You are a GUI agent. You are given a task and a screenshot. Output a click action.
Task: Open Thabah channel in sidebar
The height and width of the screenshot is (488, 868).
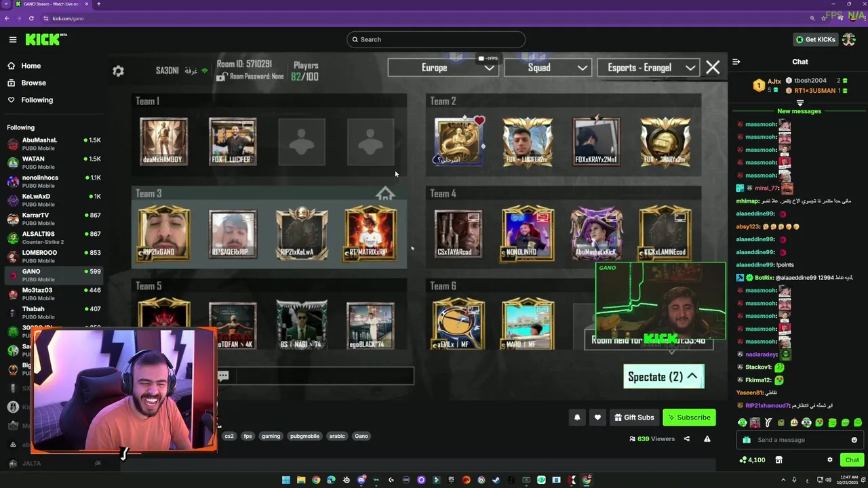coord(54,312)
